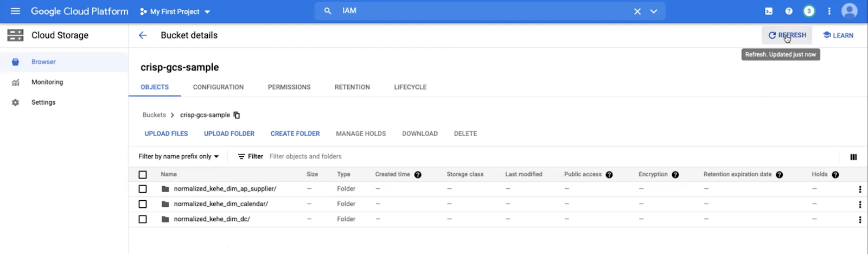Click the Cloud Storage product icon
This screenshot has width=868, height=254.
[x=15, y=35]
